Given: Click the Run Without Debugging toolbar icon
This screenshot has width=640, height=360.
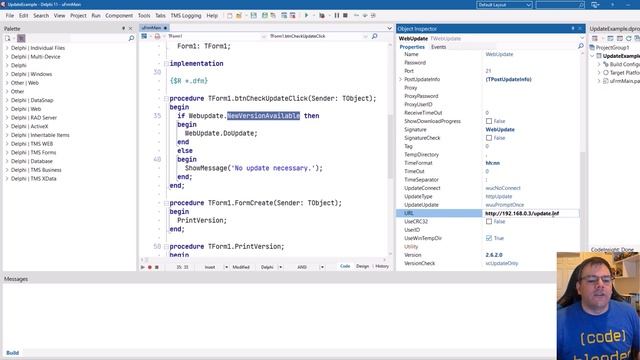Looking at the screenshot, I should [x=322, y=16].
